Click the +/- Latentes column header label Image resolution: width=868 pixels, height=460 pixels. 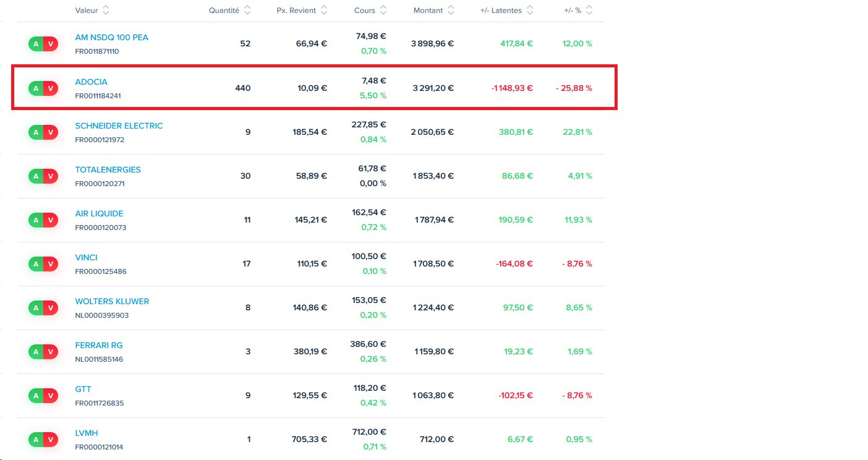[501, 11]
